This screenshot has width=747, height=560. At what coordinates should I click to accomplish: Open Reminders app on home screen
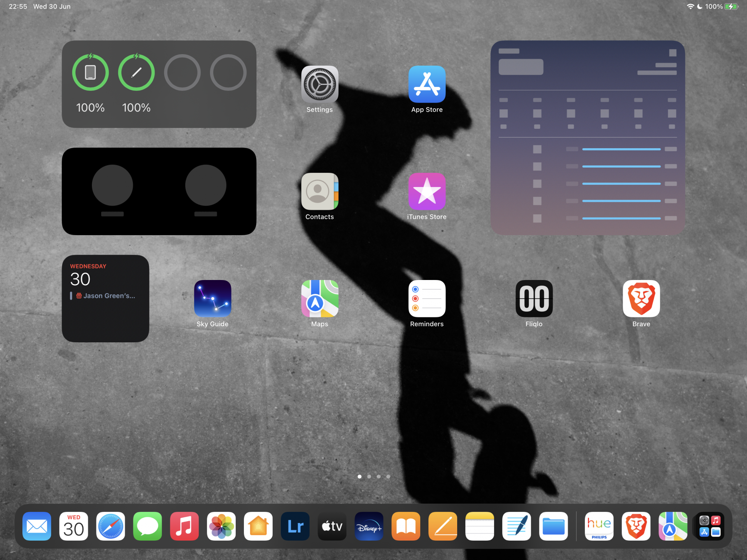[x=427, y=299]
